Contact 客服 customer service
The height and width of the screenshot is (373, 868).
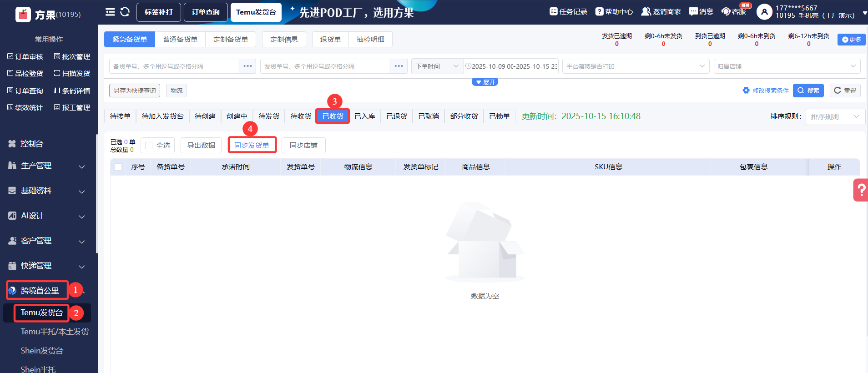(734, 12)
